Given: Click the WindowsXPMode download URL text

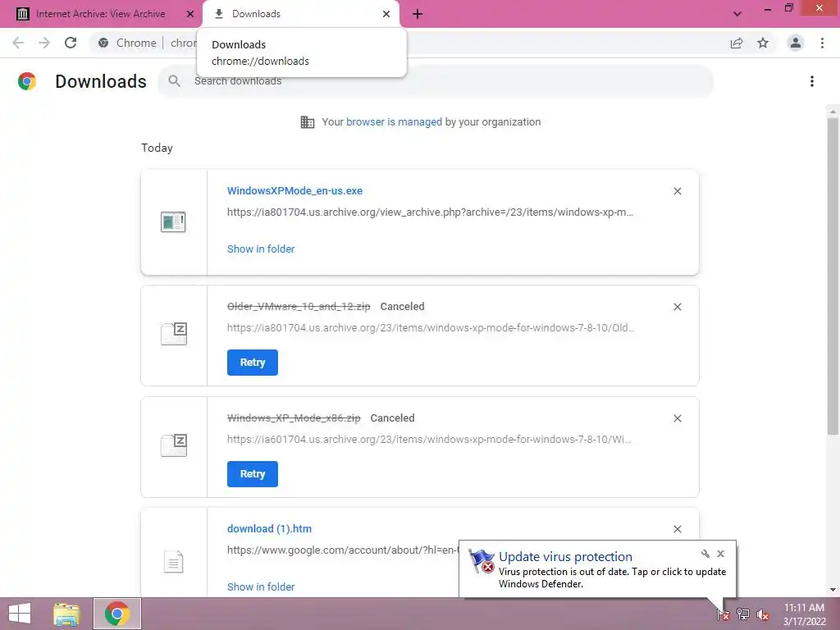Looking at the screenshot, I should coord(430,212).
